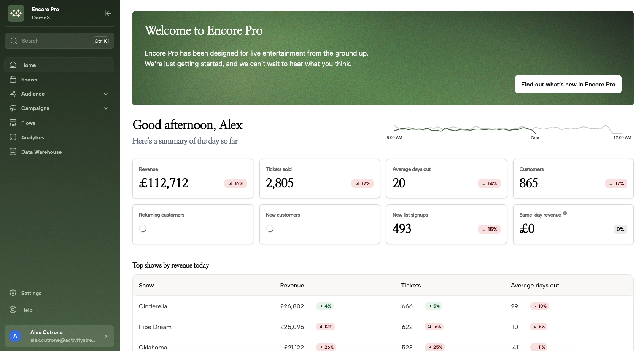This screenshot has width=644, height=351.
Task: Open the Campaigns menu item
Action: (x=35, y=108)
